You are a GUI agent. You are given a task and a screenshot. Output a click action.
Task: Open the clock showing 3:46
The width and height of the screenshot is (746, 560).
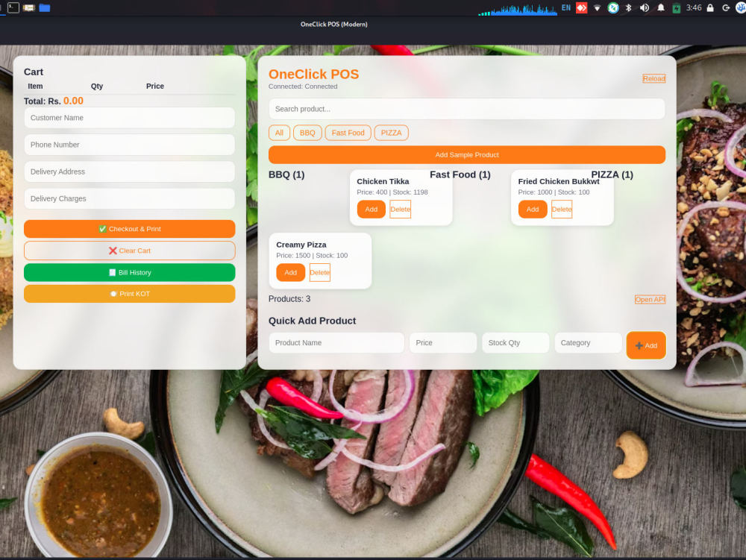coord(694,7)
